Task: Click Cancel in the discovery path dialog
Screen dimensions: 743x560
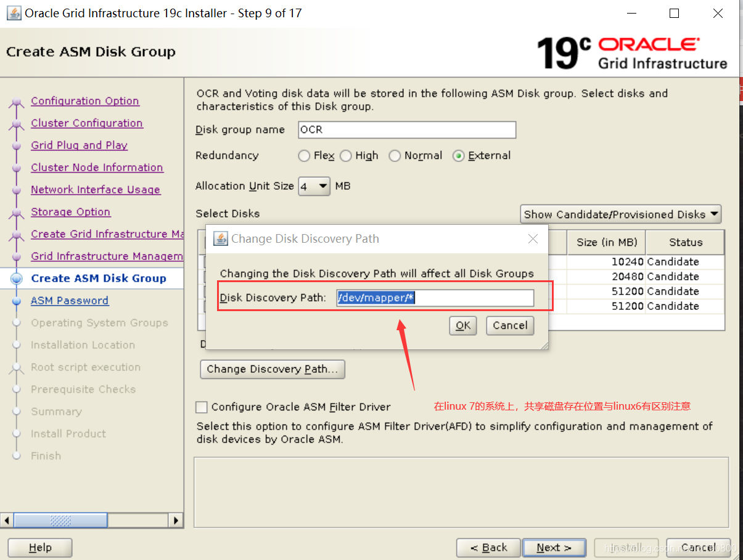Action: (x=510, y=325)
